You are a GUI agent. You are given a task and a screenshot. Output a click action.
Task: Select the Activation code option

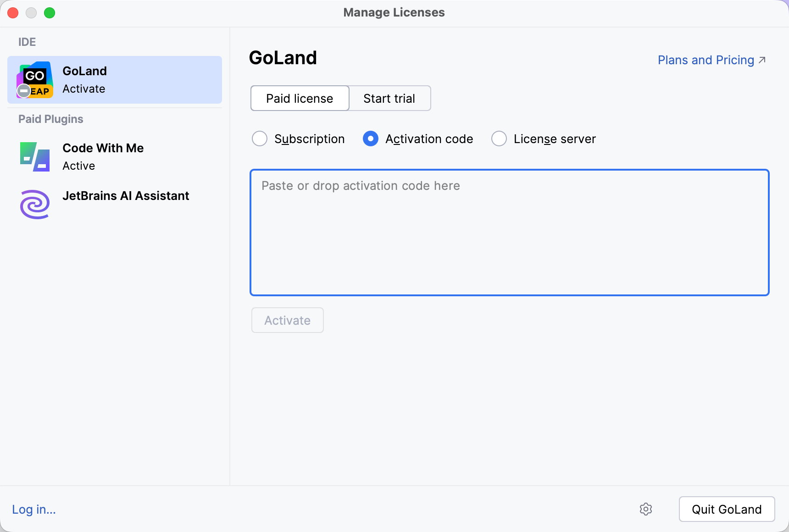[x=370, y=139]
